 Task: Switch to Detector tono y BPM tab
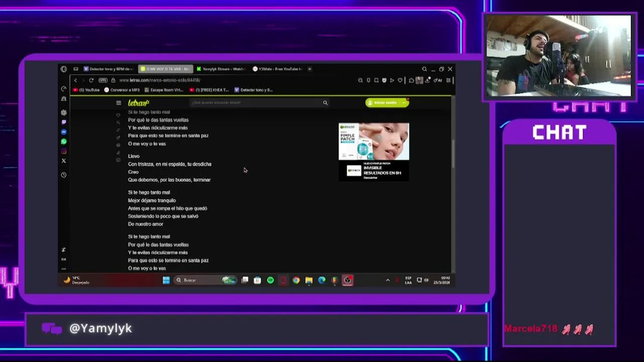pos(109,69)
